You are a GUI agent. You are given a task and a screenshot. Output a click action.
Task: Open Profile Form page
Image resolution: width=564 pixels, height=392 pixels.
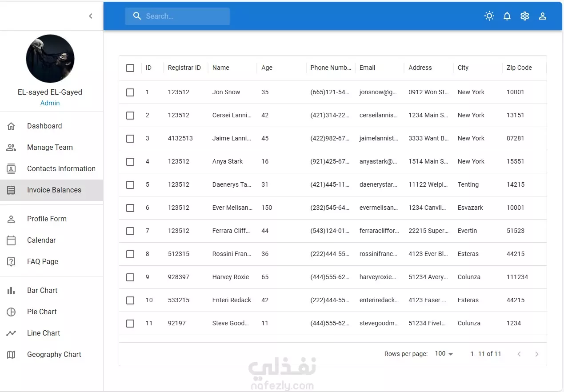52,219
